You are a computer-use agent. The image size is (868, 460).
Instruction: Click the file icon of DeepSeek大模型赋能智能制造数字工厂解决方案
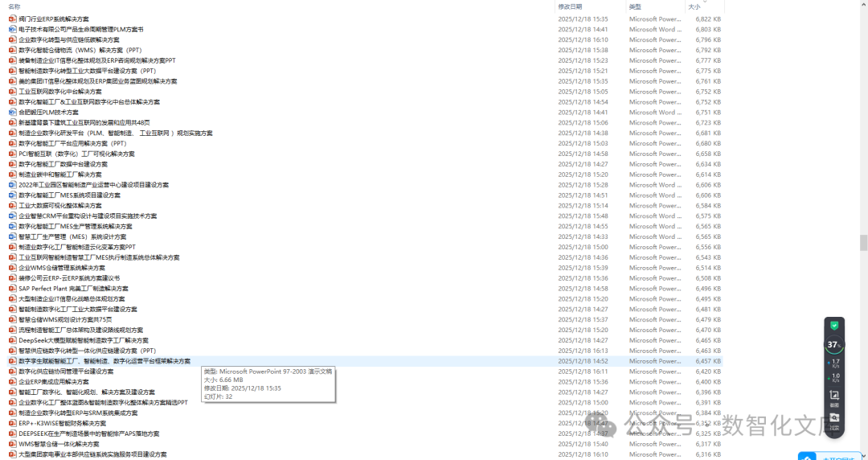13,340
